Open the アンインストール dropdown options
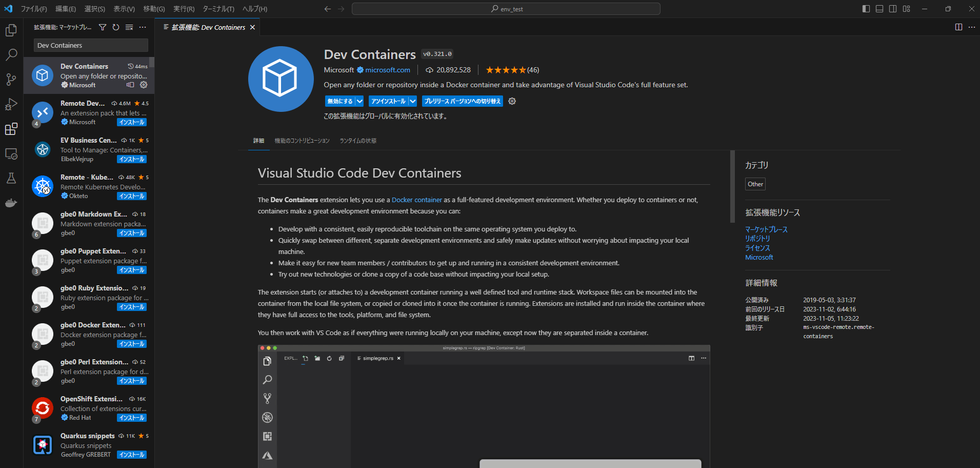This screenshot has width=980, height=468. 413,101
